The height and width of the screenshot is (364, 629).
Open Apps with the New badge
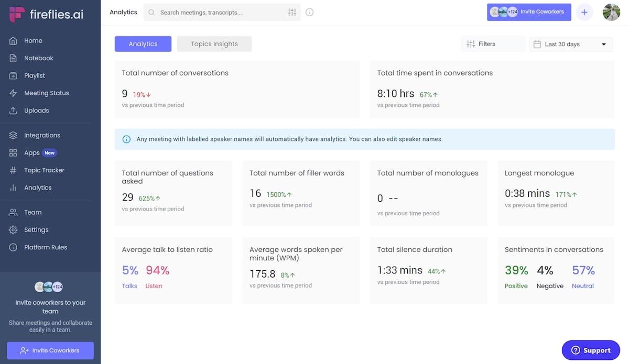tap(32, 153)
